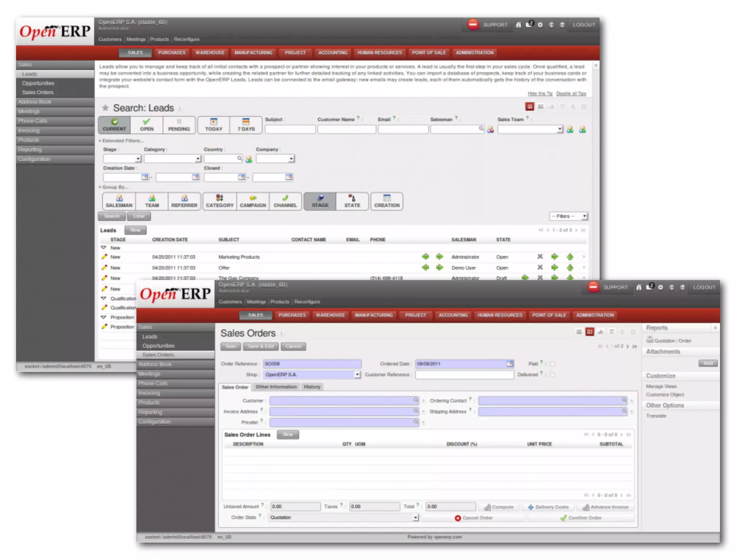Click the Compute totals button icon
This screenshot has height=560, width=747.
(487, 507)
